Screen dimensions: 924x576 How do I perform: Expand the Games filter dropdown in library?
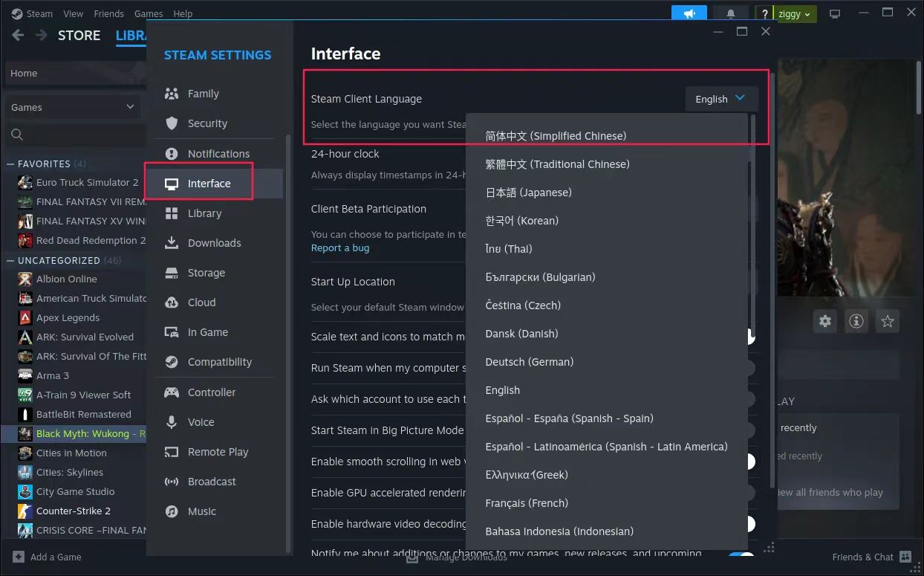click(72, 107)
